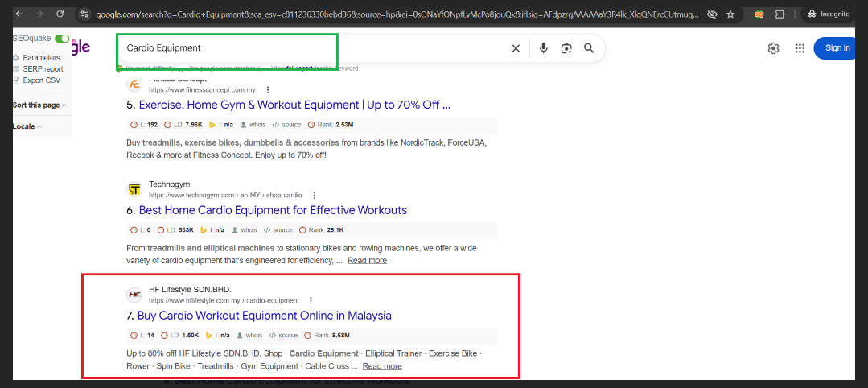Toggle the SEOquake switch off
Image resolution: width=868 pixels, height=388 pixels.
tap(62, 39)
